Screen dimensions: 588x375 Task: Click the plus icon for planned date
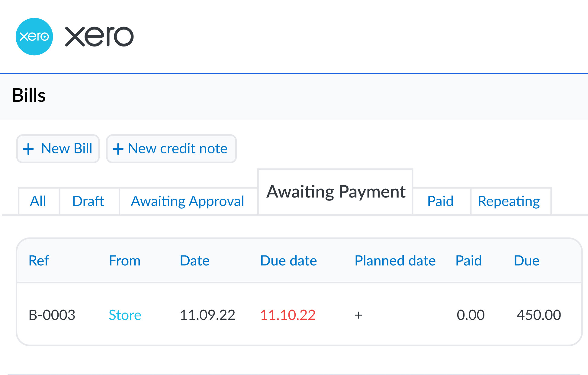pyautogui.click(x=358, y=315)
